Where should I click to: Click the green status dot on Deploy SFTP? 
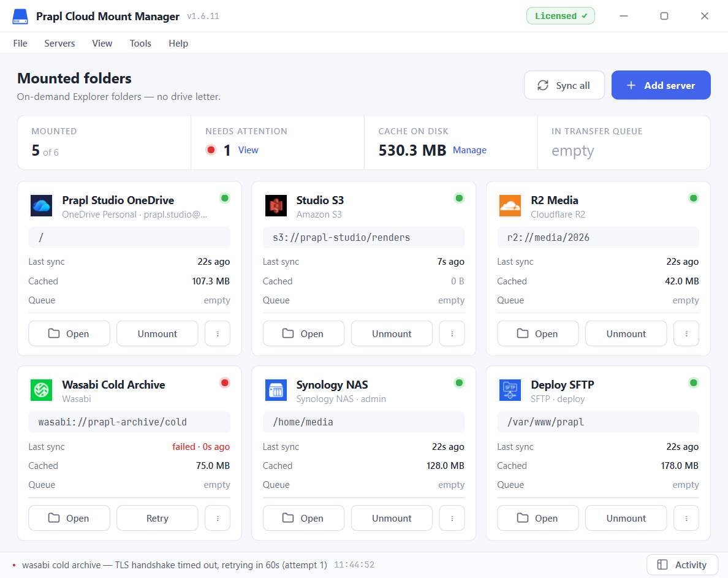tap(694, 383)
